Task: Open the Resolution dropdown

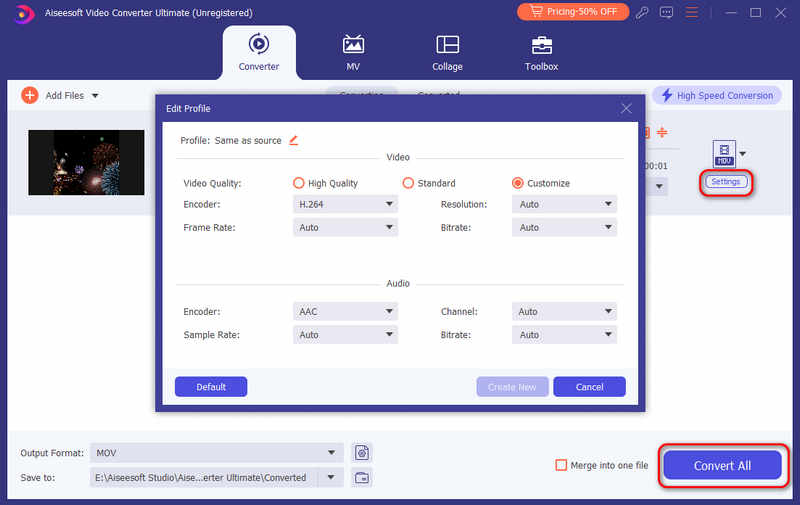Action: 564,204
